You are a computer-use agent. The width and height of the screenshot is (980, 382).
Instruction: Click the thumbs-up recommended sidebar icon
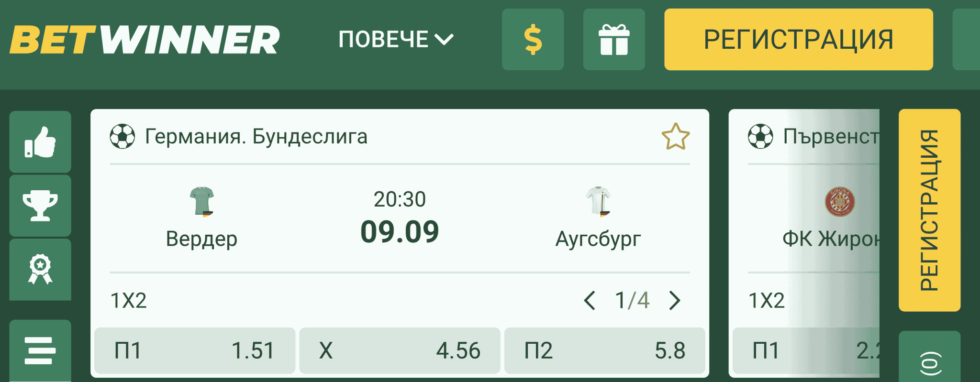click(x=40, y=142)
